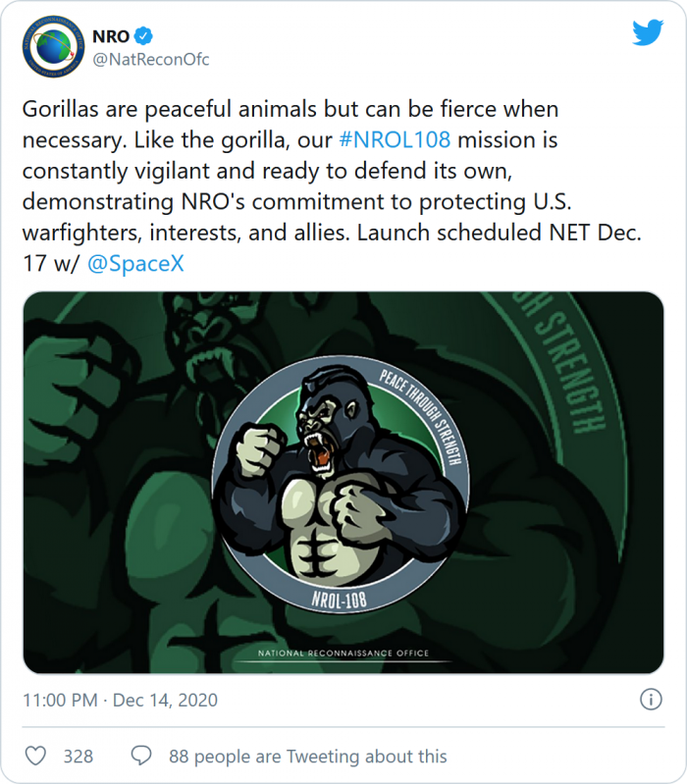Like the tweet with the heart icon
The width and height of the screenshot is (687, 784).
tap(35, 756)
